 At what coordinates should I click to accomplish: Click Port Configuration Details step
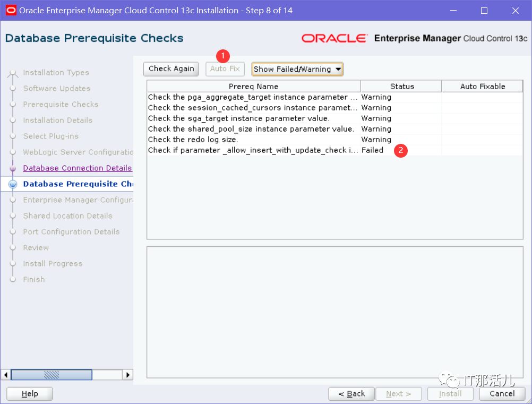click(x=71, y=232)
